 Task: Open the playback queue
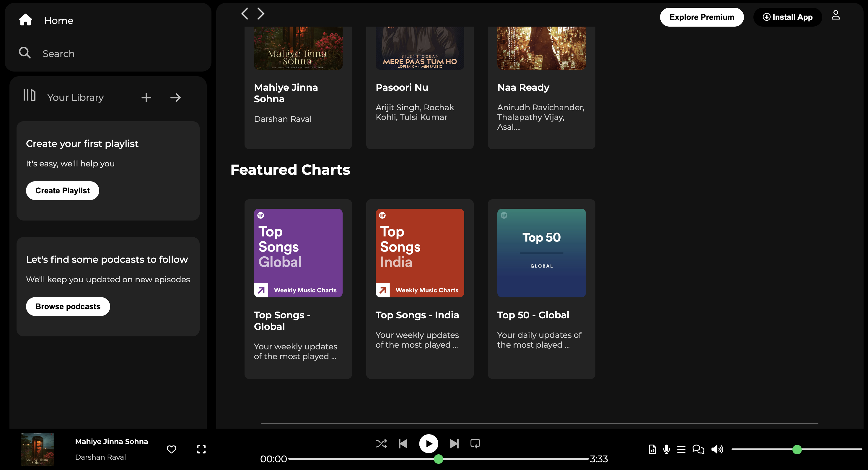[x=682, y=449]
